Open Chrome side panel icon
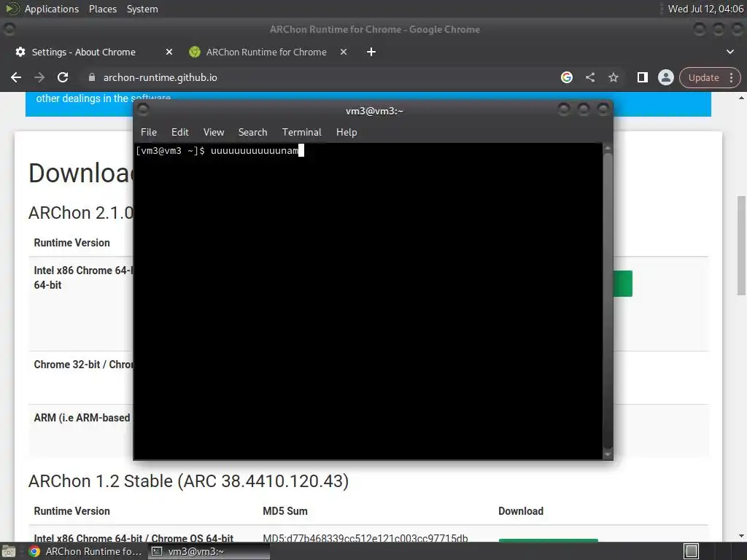 [x=642, y=77]
